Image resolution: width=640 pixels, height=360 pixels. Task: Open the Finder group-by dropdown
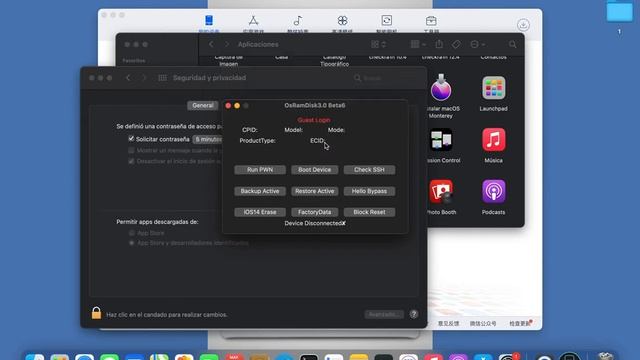click(x=418, y=44)
